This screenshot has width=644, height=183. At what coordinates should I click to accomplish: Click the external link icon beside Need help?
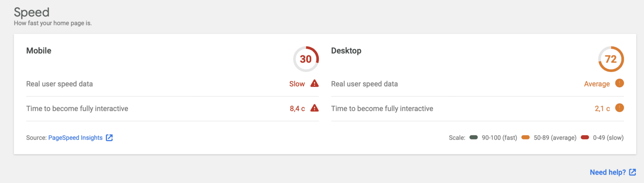[x=632, y=172]
